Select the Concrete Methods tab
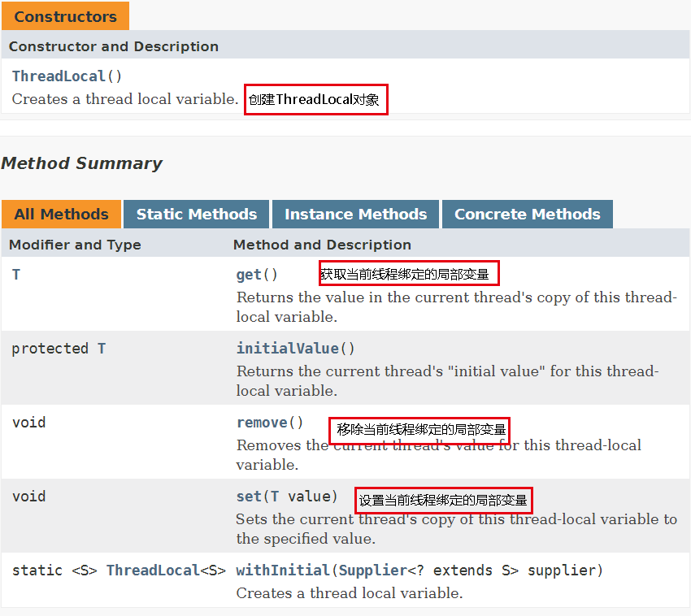The height and width of the screenshot is (616, 691). [527, 215]
